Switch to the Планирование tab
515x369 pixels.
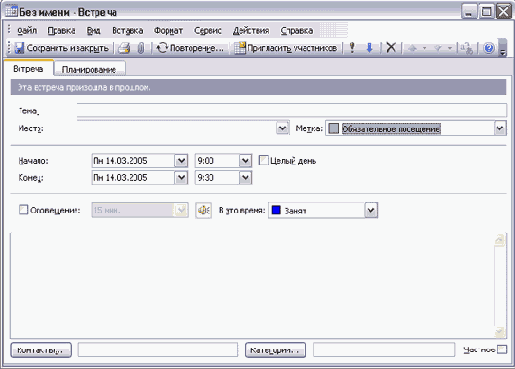89,69
